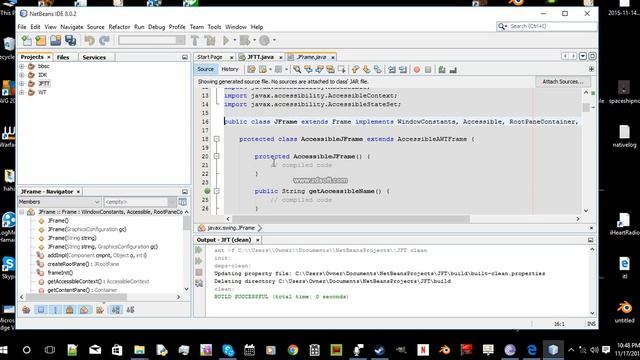Open File Explorer from the taskbar
The height and width of the screenshot is (360, 640).
pyautogui.click(x=139, y=350)
